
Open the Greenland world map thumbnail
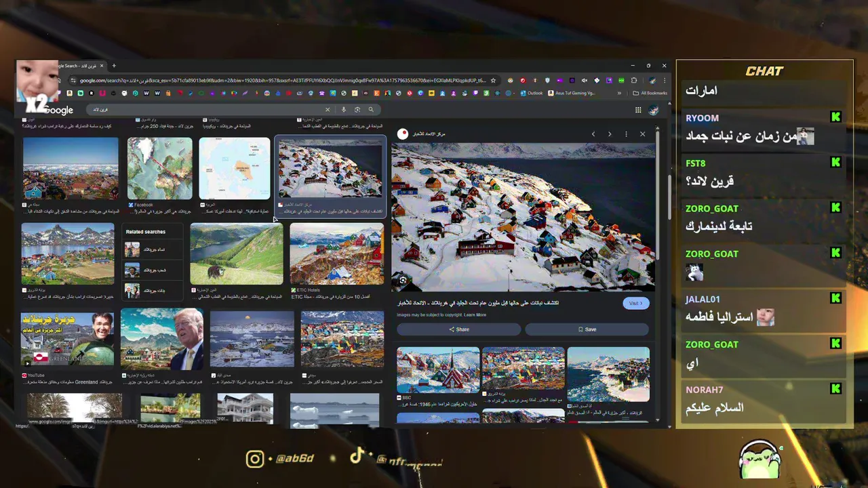coord(159,168)
